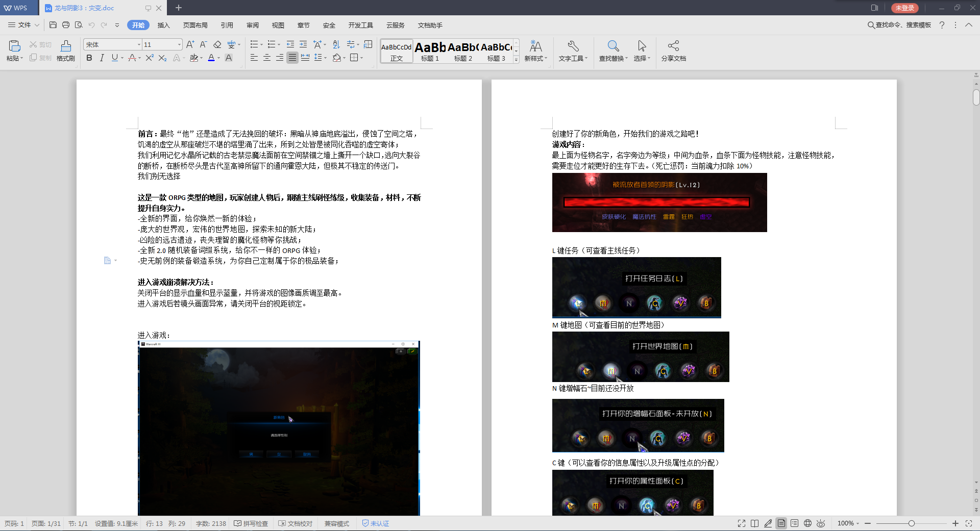Open the 文件 file menu dropdown
The image size is (980, 531).
(x=23, y=25)
